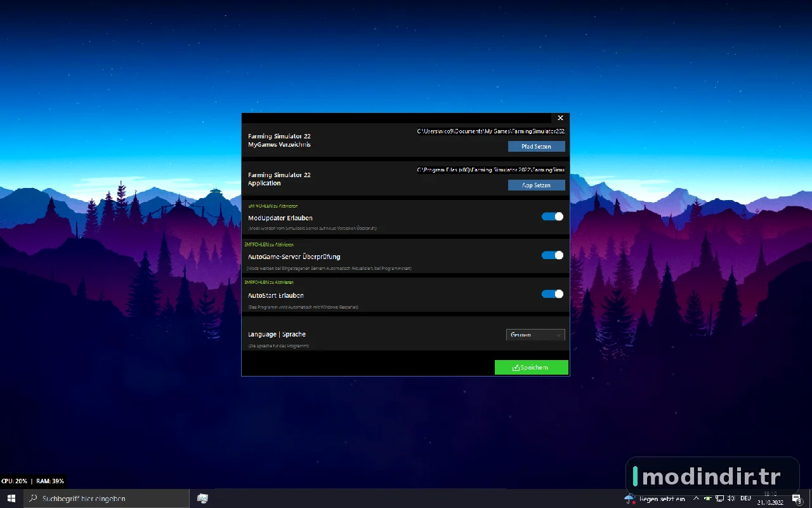Open the Windows Start menu

[x=11, y=498]
